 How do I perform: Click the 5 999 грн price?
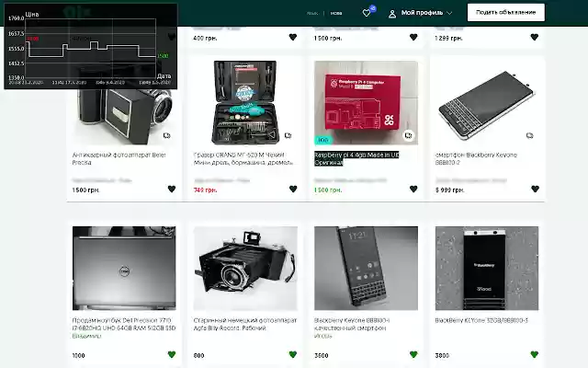449,190
